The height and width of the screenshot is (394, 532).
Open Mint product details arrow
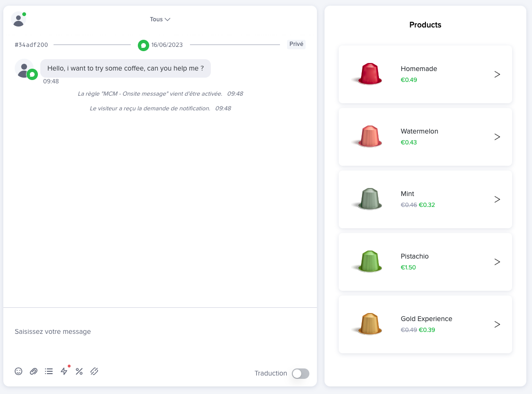tap(497, 199)
